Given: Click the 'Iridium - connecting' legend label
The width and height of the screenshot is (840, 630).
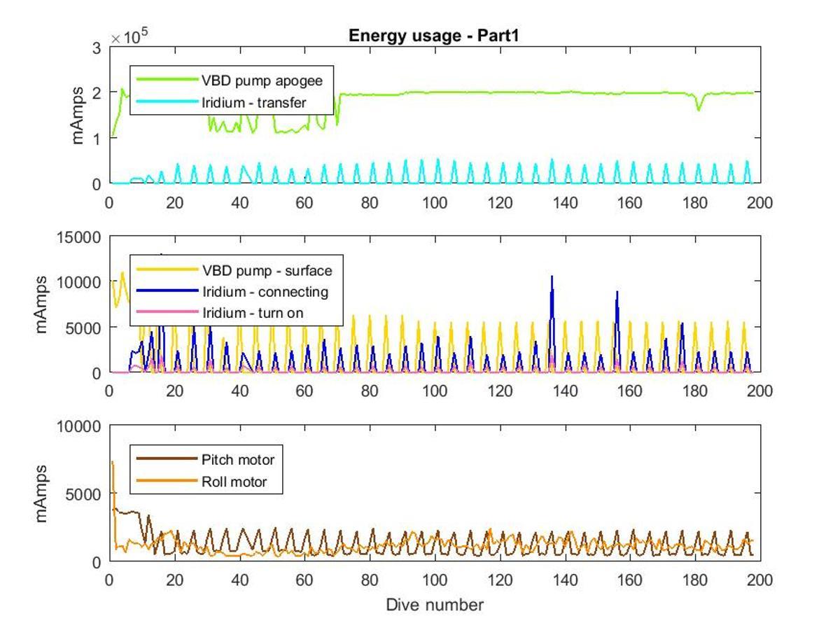Looking at the screenshot, I should pos(265,291).
